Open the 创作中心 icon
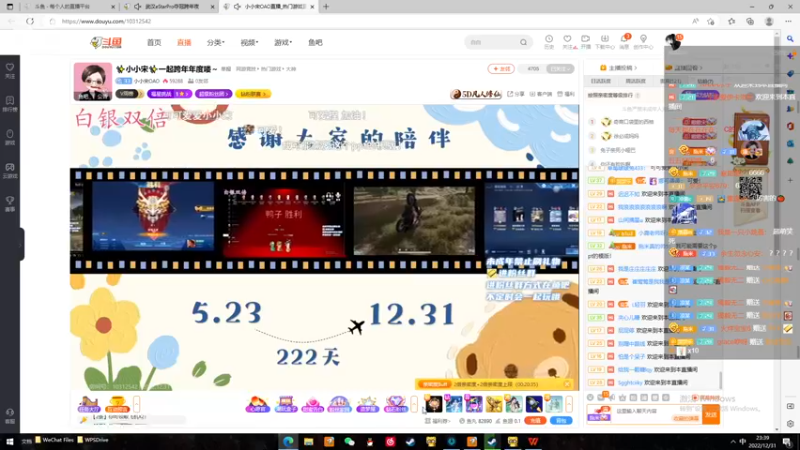This screenshot has width=800, height=450. tap(643, 41)
